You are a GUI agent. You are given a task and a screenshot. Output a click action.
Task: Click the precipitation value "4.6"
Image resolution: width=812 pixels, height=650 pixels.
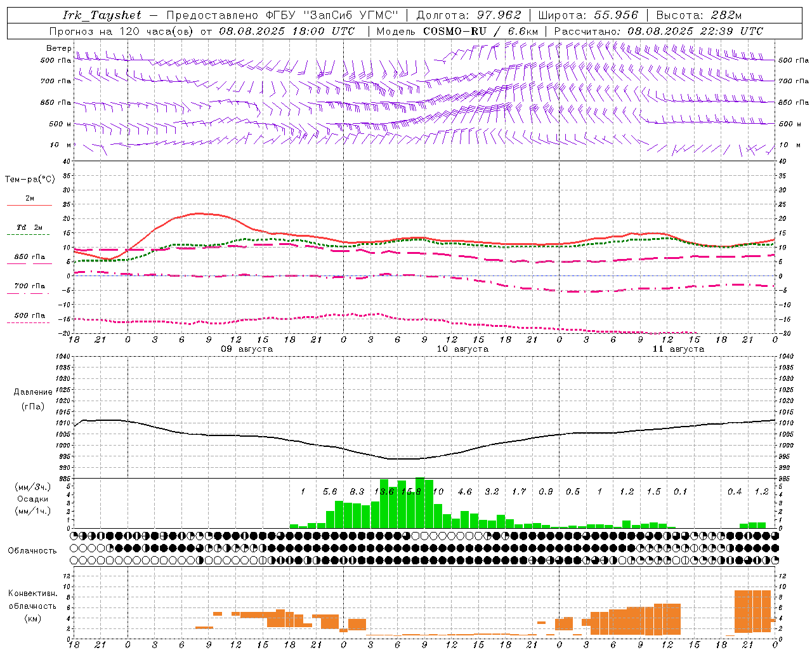tap(465, 492)
